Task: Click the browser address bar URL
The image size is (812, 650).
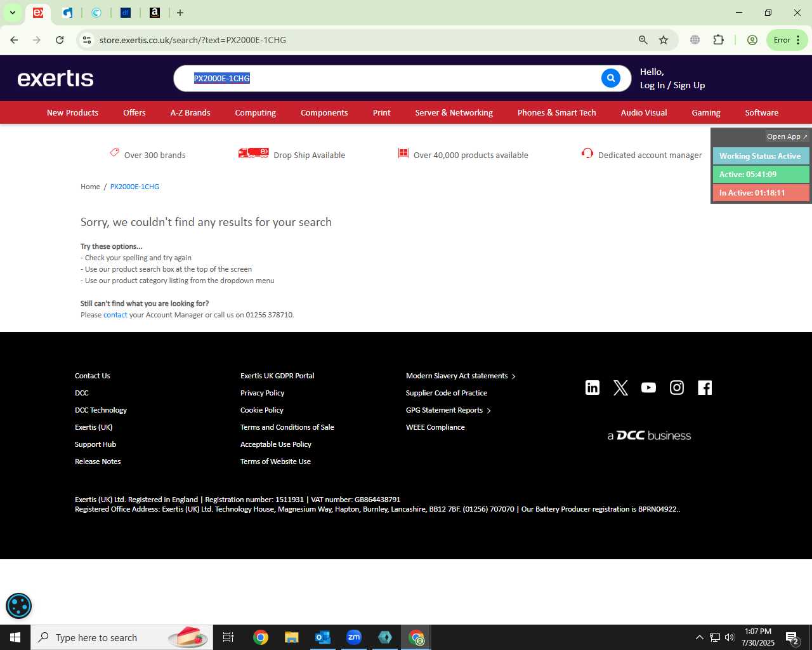Action: click(x=193, y=40)
